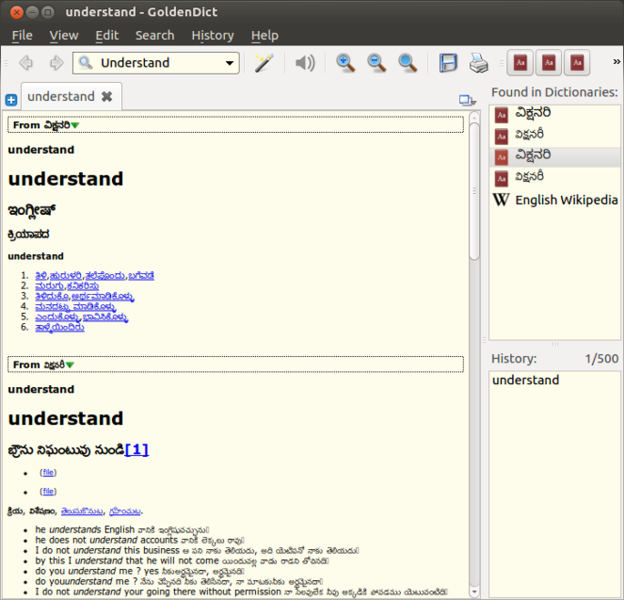Select second dictionary in Found in Dictionaries
This screenshot has width=624, height=600.
pos(554,136)
